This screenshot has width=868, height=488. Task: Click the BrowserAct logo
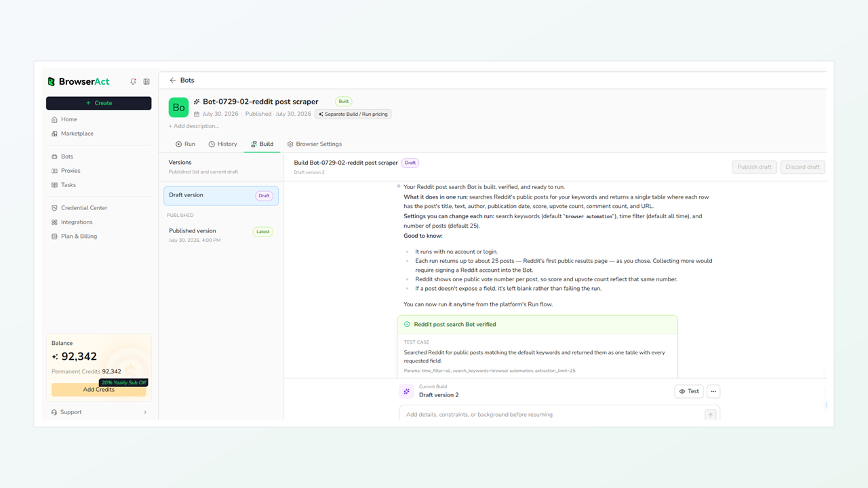[x=78, y=81]
